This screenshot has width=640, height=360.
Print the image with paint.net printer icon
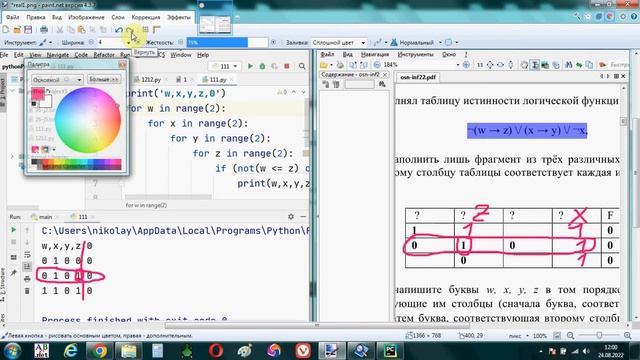pos(44,29)
